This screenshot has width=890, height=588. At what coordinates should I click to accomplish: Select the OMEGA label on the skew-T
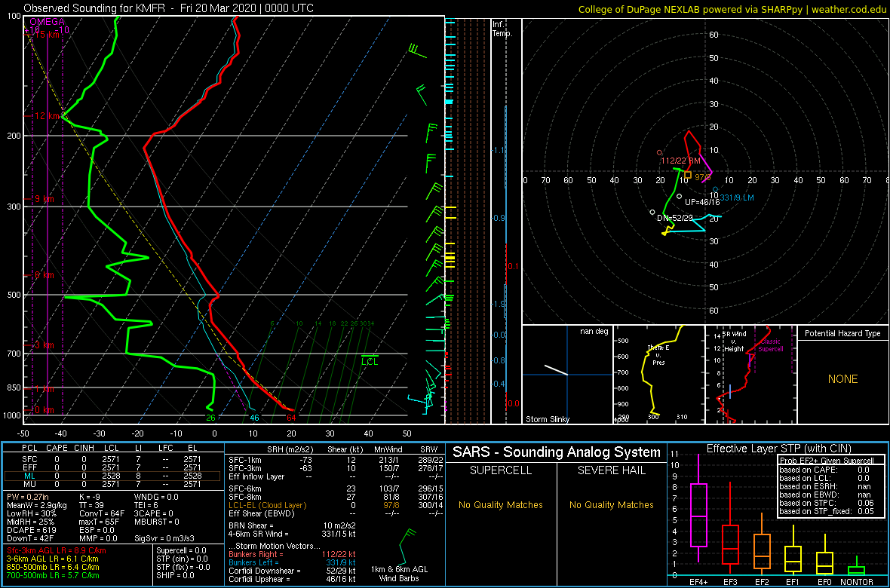point(47,22)
